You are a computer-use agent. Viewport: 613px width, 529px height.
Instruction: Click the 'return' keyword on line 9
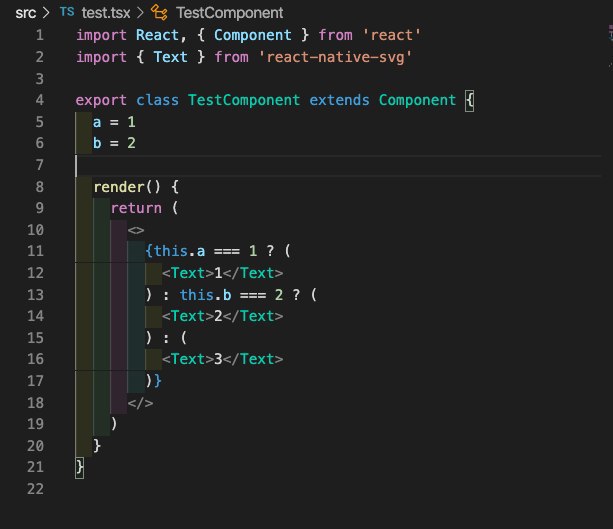(136, 208)
